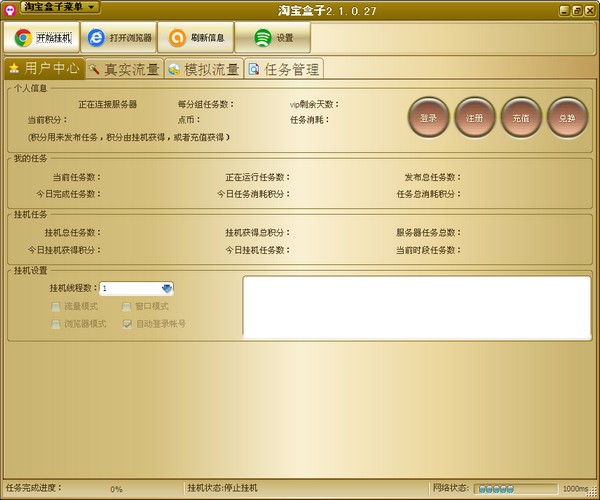Click the round 注册 button
Viewport: 600px width, 500px height.
[x=474, y=117]
